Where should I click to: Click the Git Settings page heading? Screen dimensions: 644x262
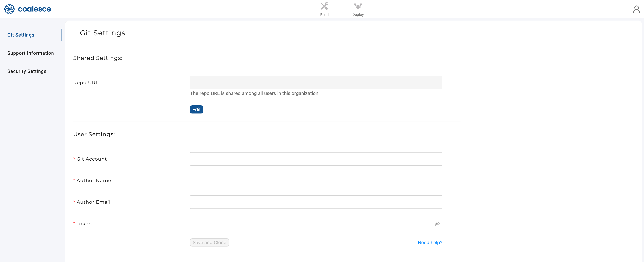[x=103, y=33]
